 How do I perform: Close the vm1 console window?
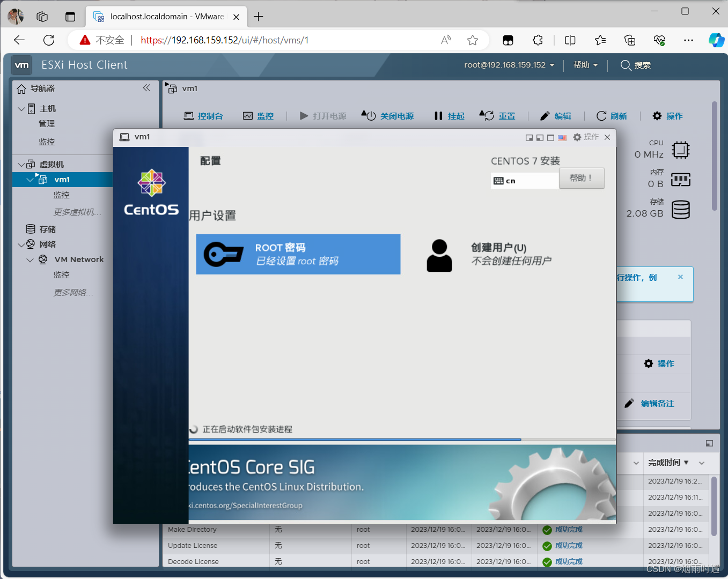point(607,137)
